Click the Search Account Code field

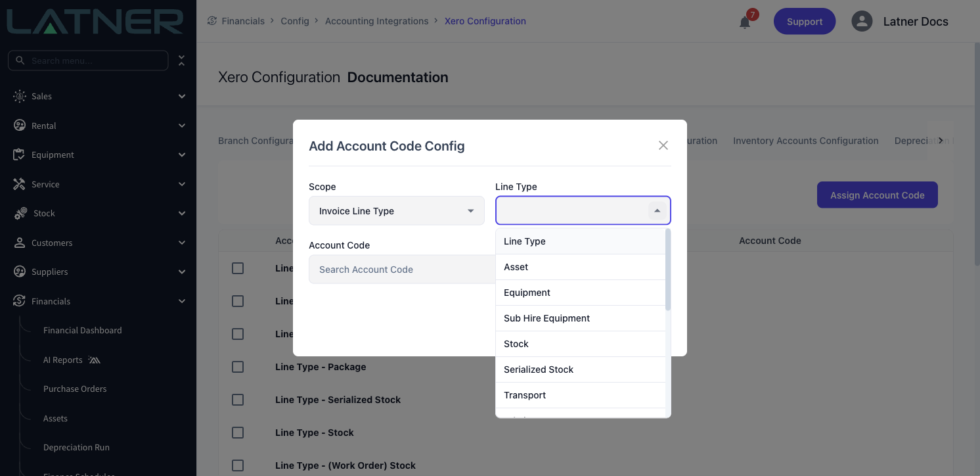click(402, 270)
